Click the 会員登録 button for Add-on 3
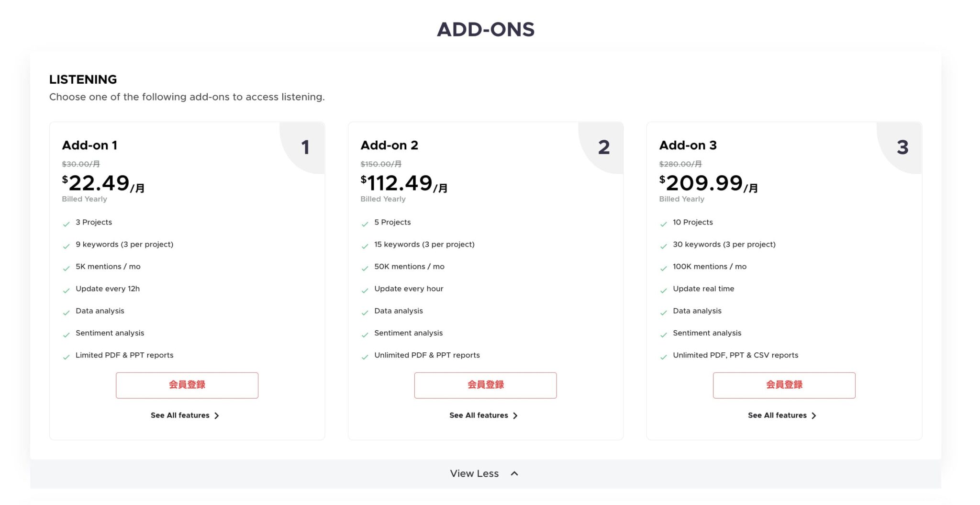 click(x=784, y=385)
